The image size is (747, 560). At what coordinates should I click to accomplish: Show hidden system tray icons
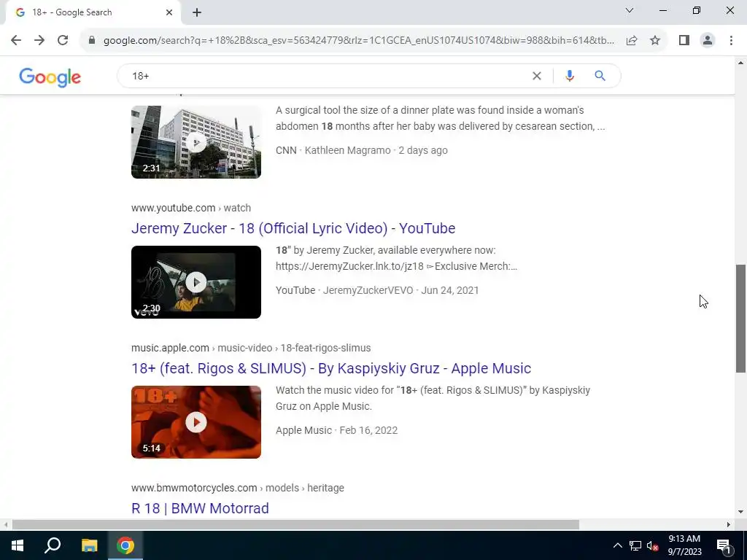tap(617, 545)
